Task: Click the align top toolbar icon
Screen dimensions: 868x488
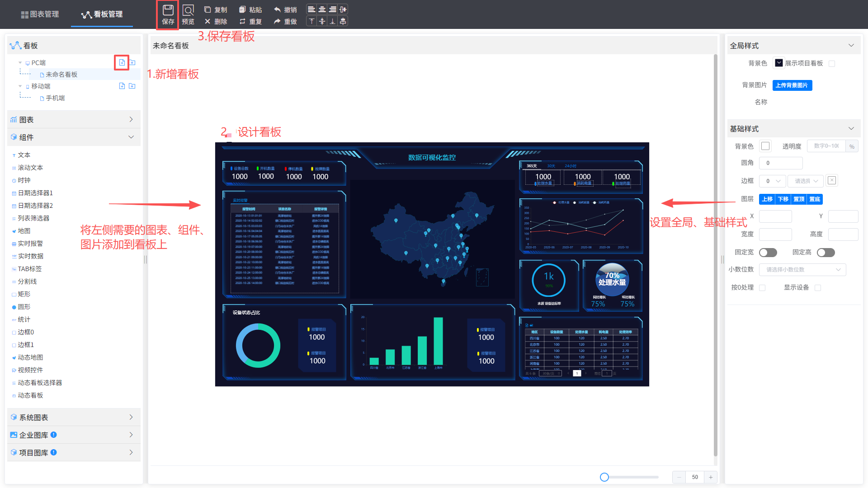Action: 311,21
